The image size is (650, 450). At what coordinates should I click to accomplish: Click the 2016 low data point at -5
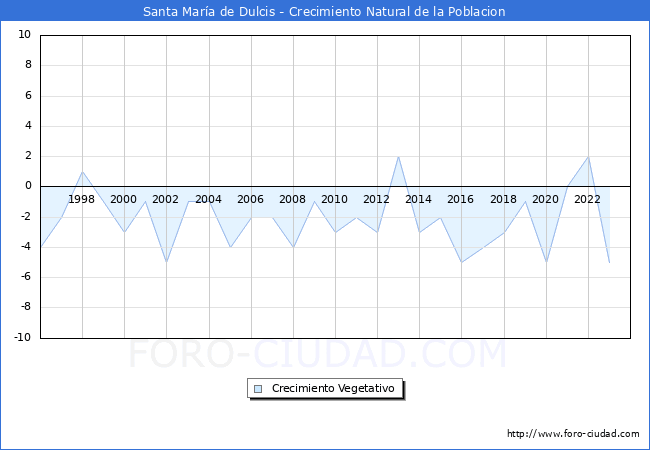point(462,262)
